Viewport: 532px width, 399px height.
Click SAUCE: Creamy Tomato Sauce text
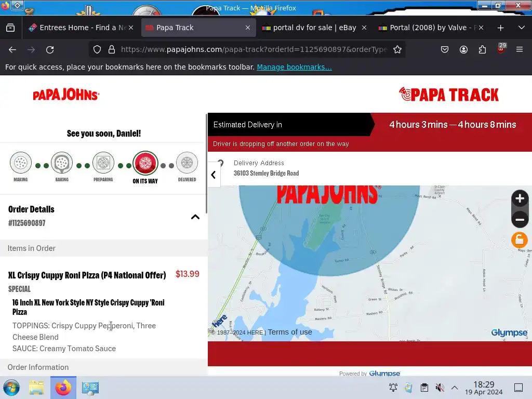[64, 349]
